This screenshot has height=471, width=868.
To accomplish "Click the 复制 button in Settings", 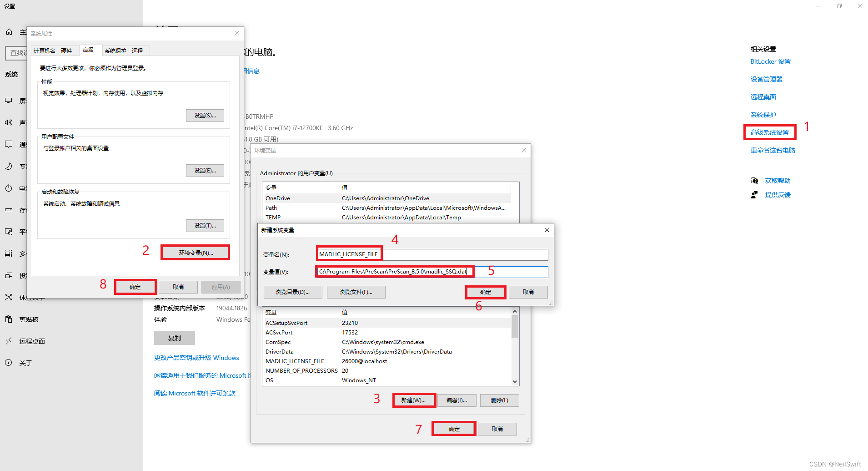I will (x=175, y=338).
